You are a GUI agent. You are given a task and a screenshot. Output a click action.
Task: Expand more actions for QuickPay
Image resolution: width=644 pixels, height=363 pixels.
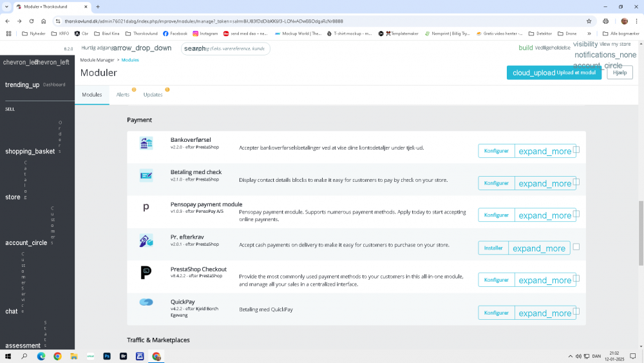tap(545, 313)
